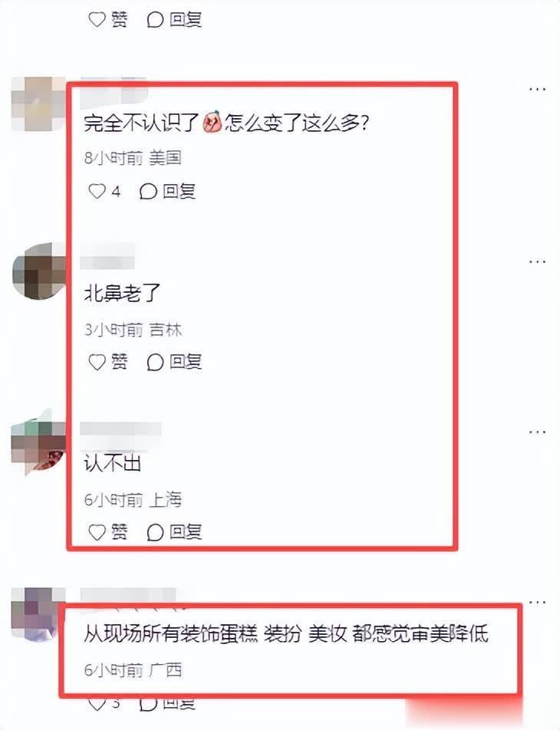Like the comment '完全不认识了' with 4 likes
Image resolution: width=560 pixels, height=730 pixels.
[104, 192]
